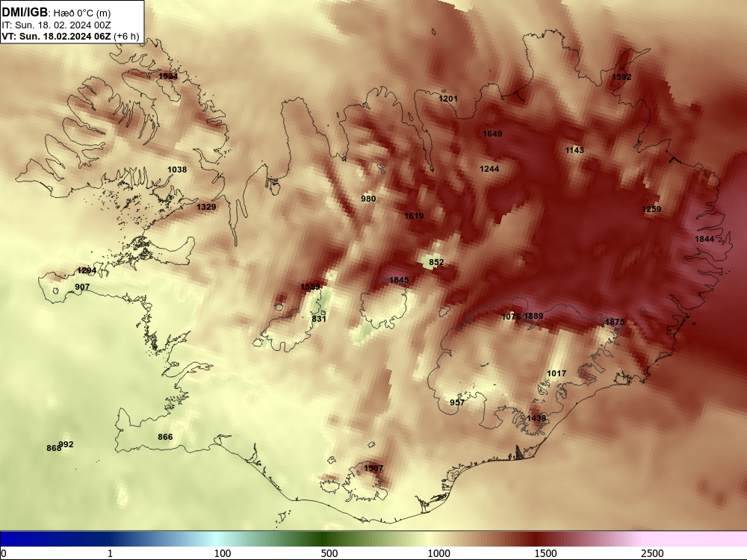Click the 1201 value on the map
Screen dimensions: 747x560
point(447,99)
